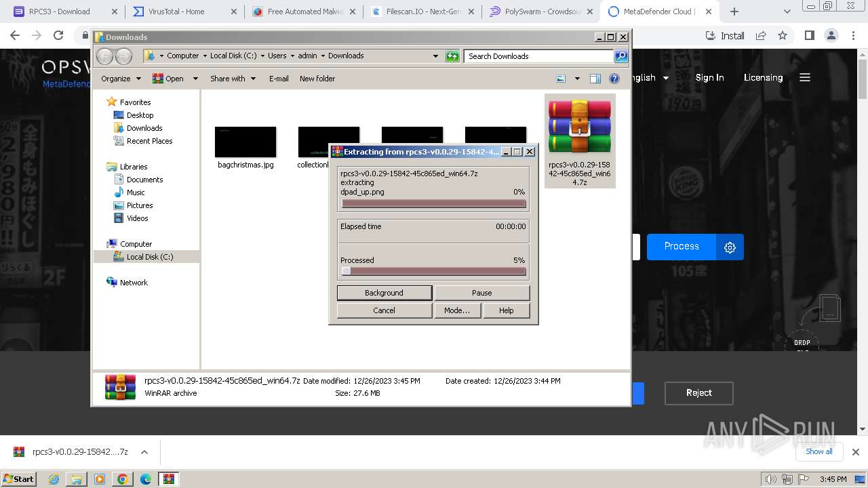The image size is (868, 488).
Task: Toggle browser side panel icon
Action: [809, 36]
